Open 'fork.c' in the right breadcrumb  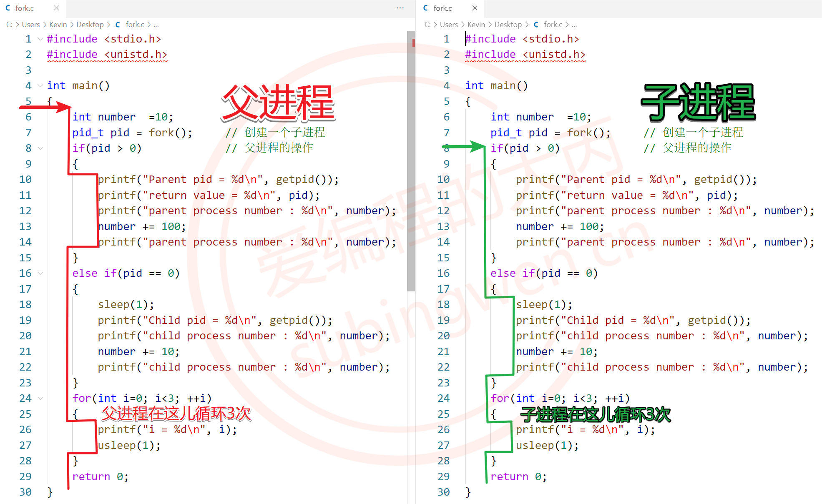pyautogui.click(x=553, y=25)
